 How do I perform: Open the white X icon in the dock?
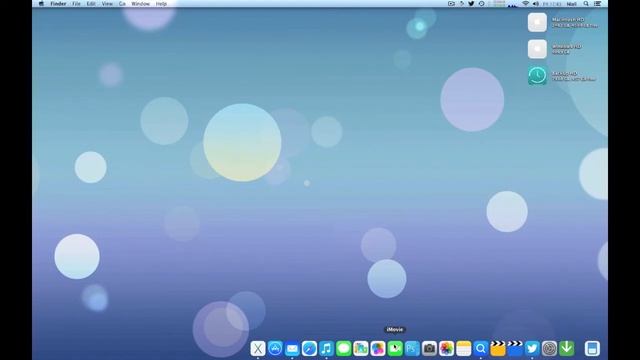(x=258, y=349)
